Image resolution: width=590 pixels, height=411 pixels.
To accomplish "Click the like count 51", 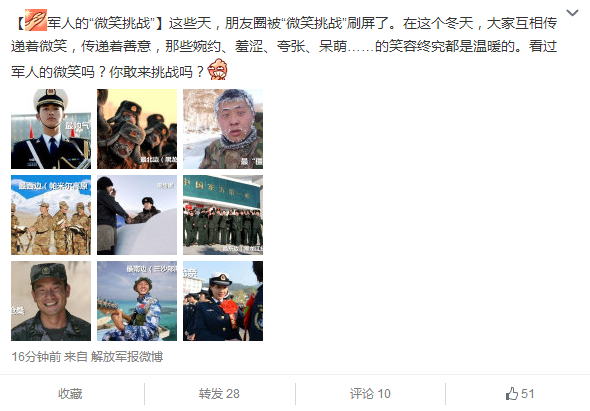I will pos(527,394).
